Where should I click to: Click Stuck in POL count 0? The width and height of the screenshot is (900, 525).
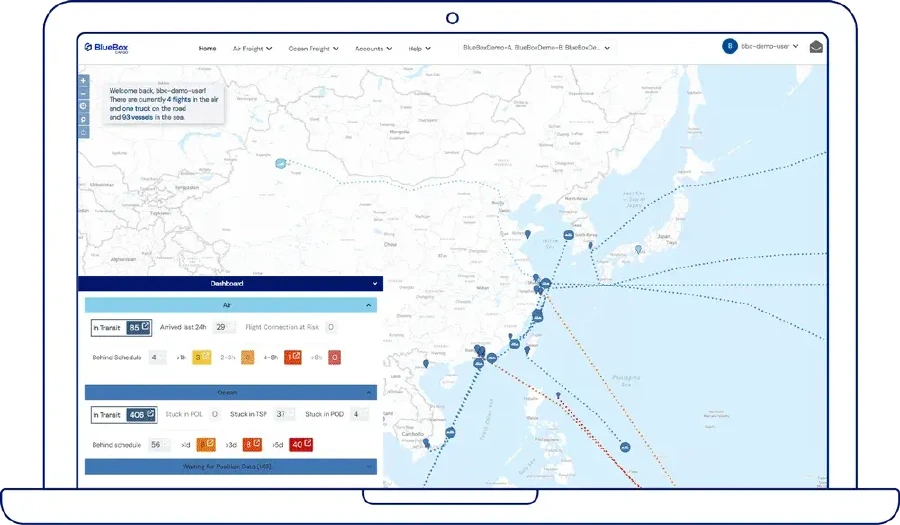coord(215,414)
